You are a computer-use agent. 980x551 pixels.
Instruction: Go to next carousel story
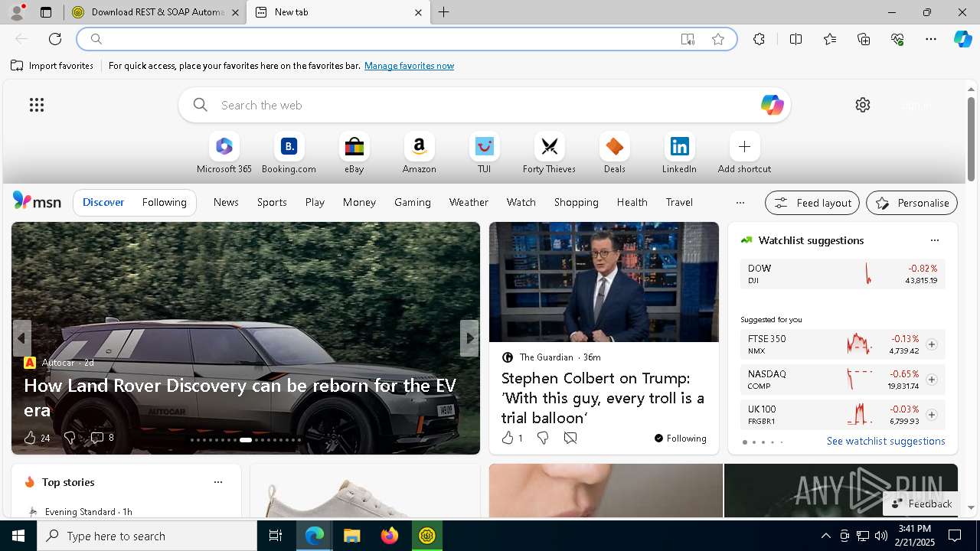[x=469, y=337]
